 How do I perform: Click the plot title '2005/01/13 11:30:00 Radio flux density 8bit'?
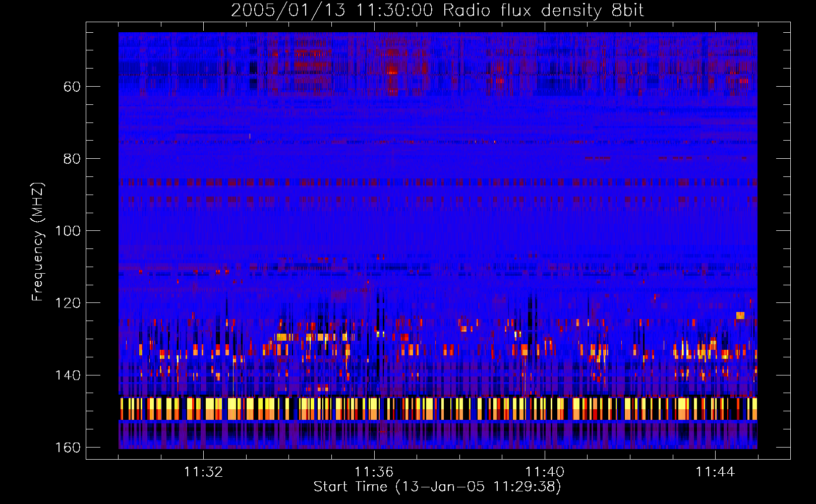point(437,11)
